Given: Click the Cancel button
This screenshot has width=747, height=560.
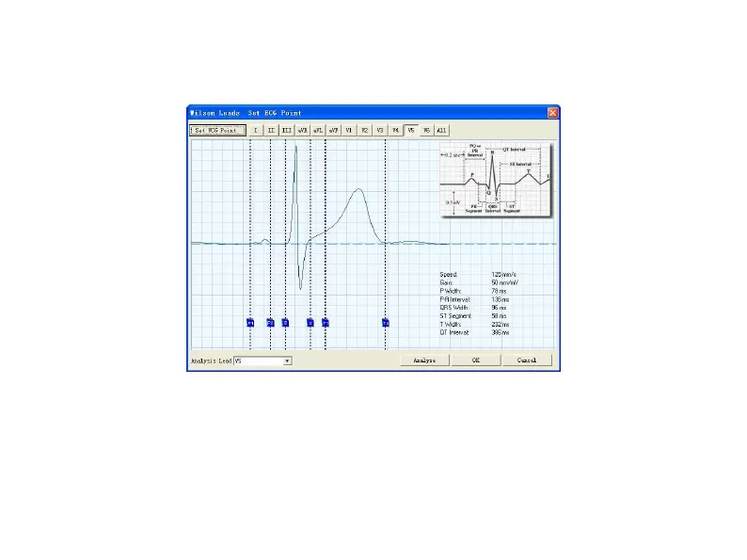Looking at the screenshot, I should tap(527, 360).
